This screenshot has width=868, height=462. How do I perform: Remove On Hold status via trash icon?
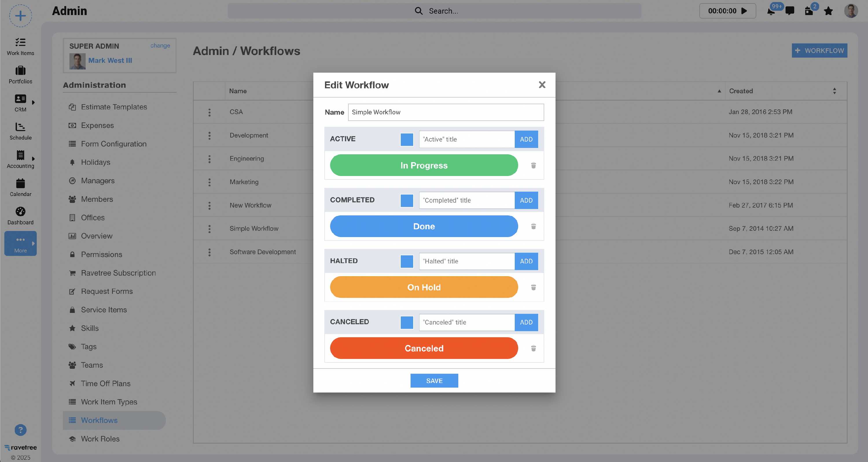point(534,287)
